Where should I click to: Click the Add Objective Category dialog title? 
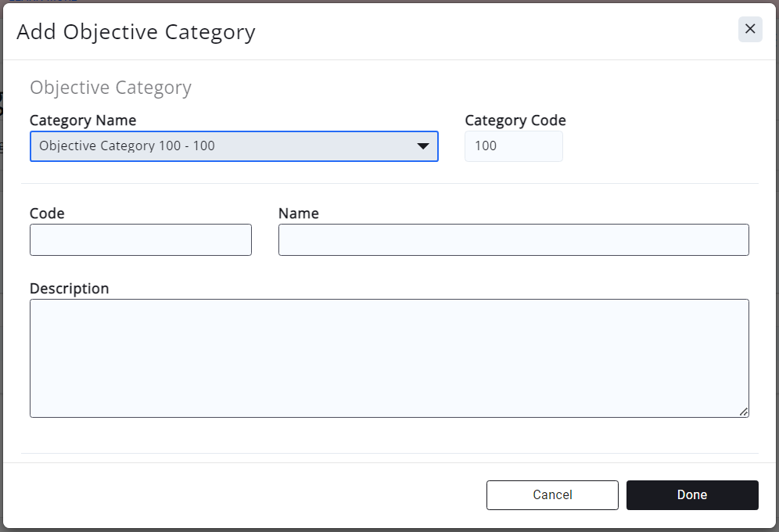[135, 32]
